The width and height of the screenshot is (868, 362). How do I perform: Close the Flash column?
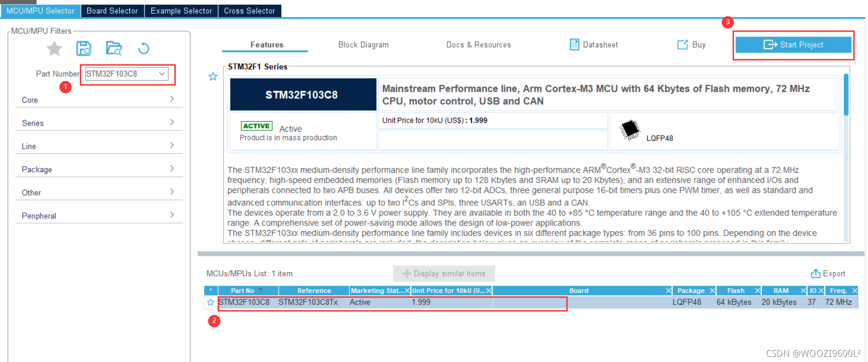(x=757, y=291)
